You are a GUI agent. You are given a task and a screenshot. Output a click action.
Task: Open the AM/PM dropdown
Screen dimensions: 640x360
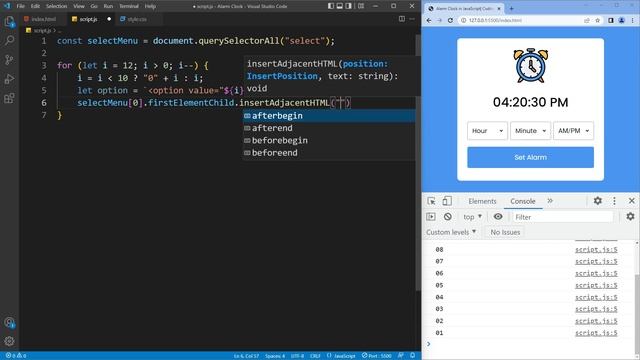click(x=573, y=131)
